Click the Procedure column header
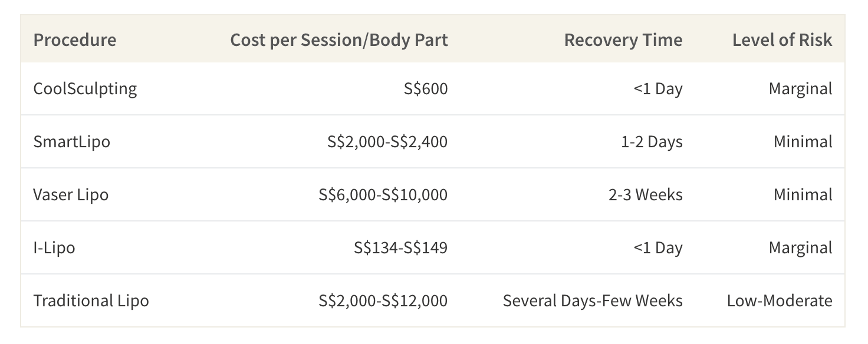Viewport: 868px width, 344px height. [x=75, y=40]
